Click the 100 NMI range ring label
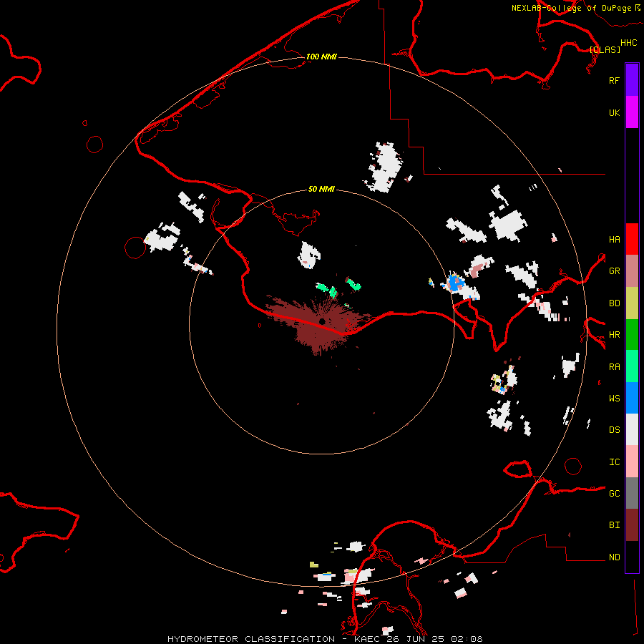 [321, 57]
